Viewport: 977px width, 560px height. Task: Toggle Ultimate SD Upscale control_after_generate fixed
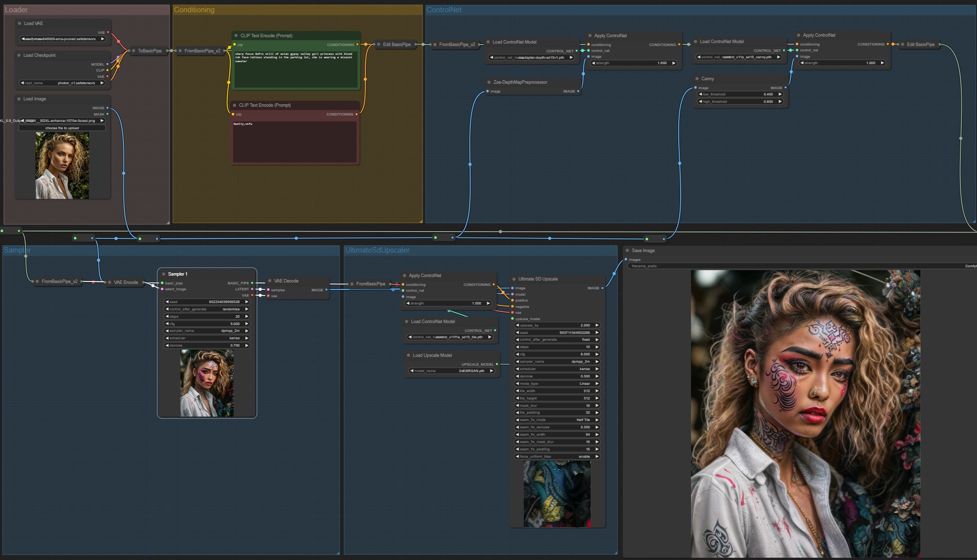(x=557, y=340)
